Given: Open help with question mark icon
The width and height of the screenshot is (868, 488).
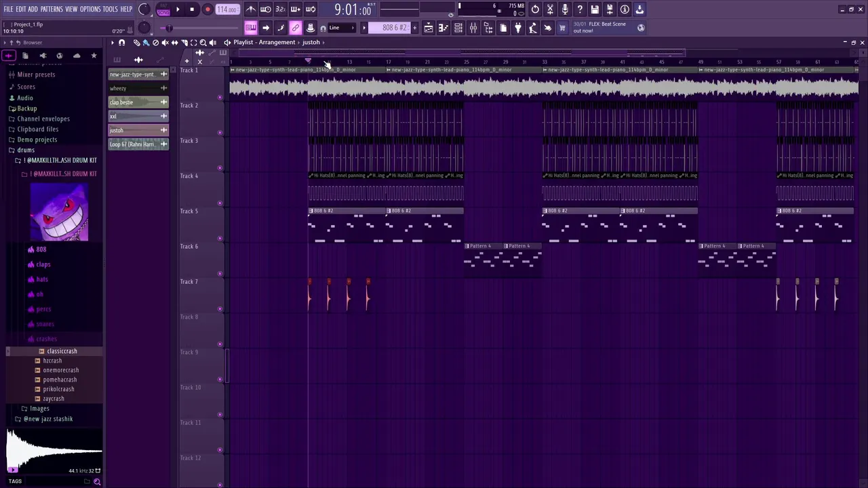Looking at the screenshot, I should click(580, 9).
